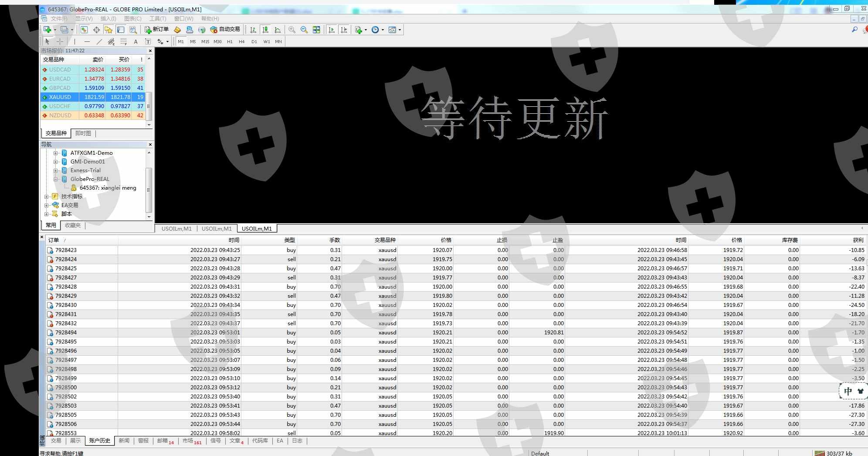
Task: Expand the 脚本 scripts node
Action: 47,214
